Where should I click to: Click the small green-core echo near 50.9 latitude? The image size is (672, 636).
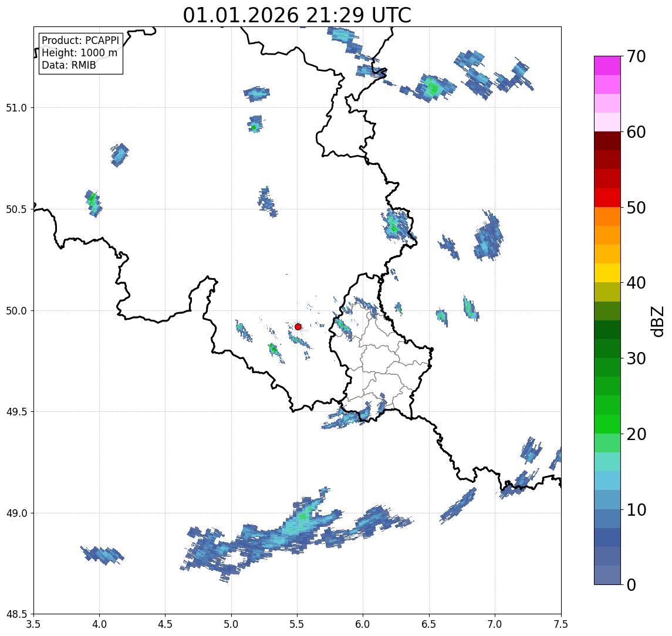click(x=254, y=126)
